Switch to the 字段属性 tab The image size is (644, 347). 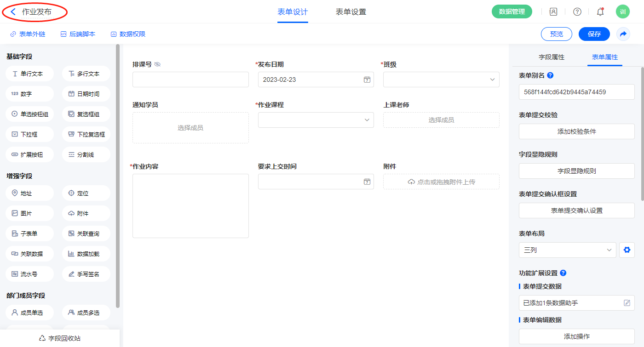tap(551, 57)
